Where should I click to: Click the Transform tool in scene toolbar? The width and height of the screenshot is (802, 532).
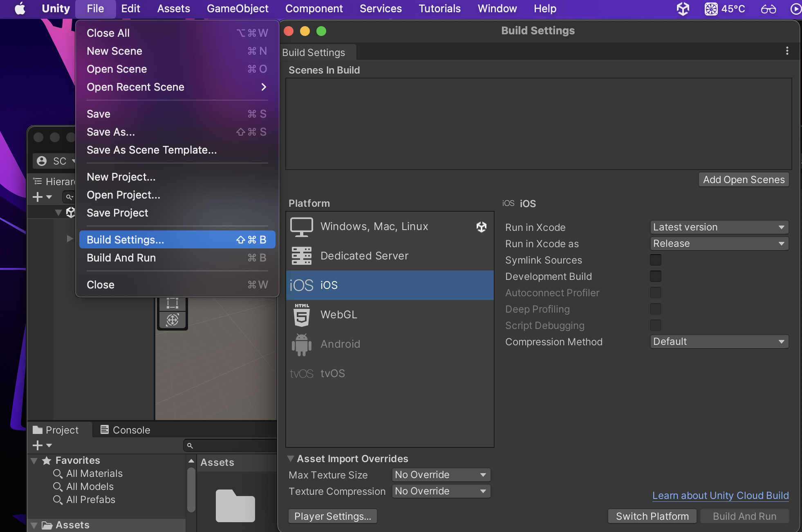point(172,320)
